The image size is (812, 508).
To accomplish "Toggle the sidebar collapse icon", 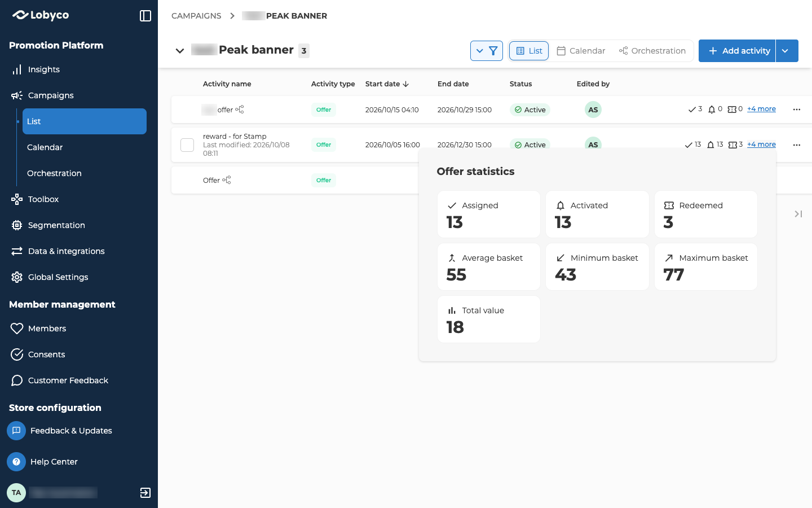I will click(145, 16).
